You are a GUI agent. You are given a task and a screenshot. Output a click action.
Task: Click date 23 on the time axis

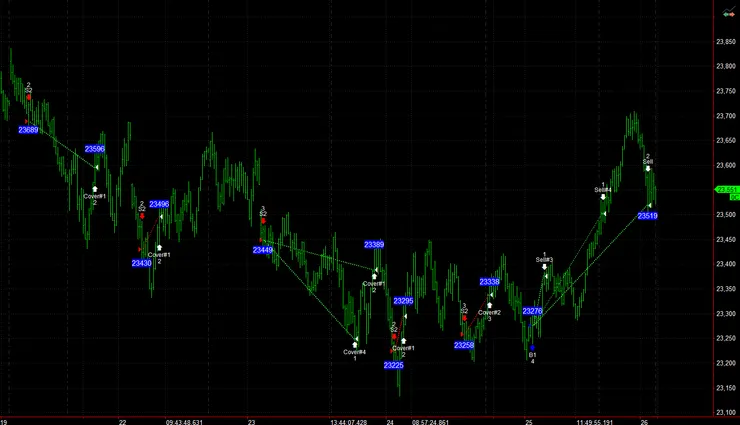coord(252,422)
